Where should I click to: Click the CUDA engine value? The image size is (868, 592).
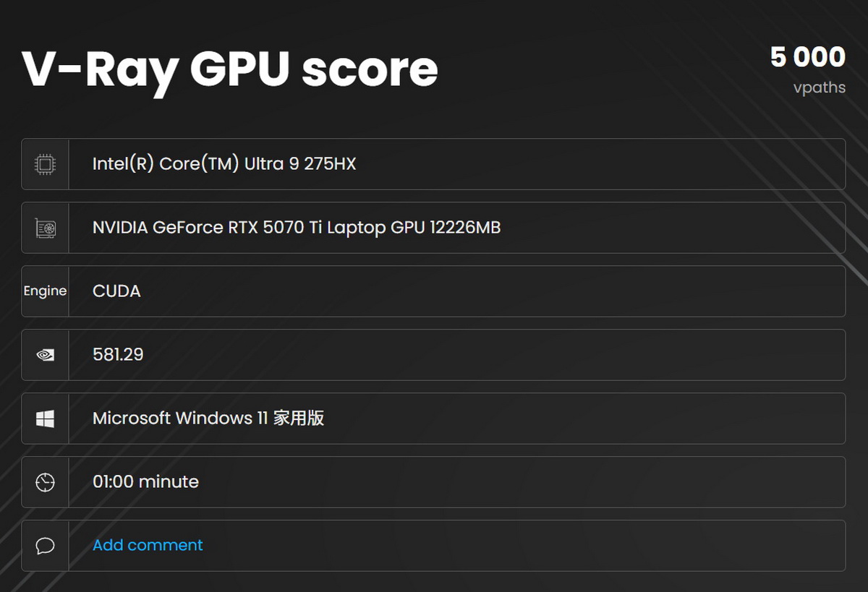[x=116, y=291]
